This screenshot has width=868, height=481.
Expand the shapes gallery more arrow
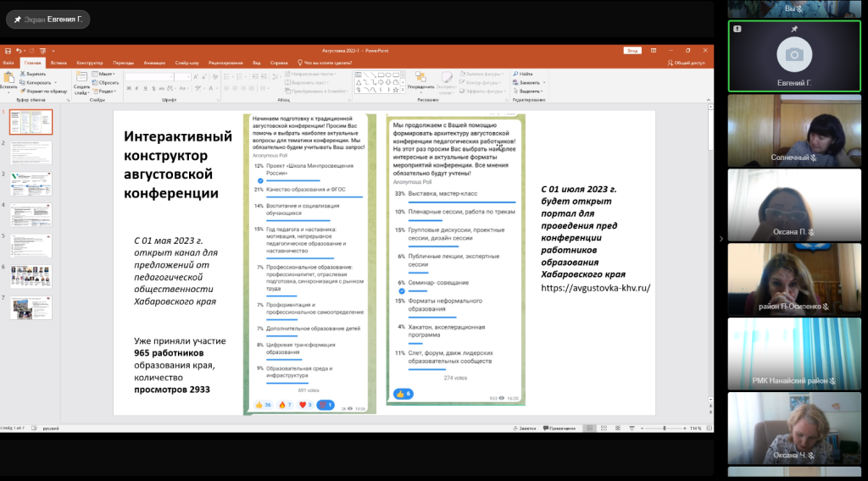403,90
